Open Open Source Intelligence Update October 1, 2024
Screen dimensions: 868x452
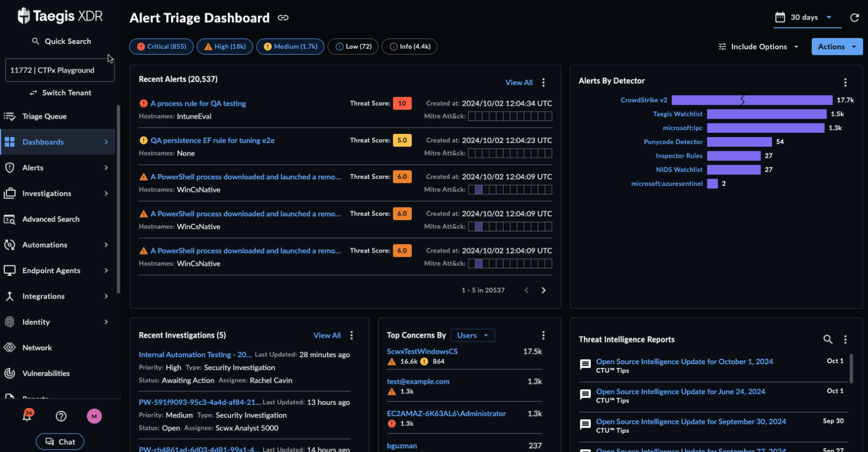[685, 361]
